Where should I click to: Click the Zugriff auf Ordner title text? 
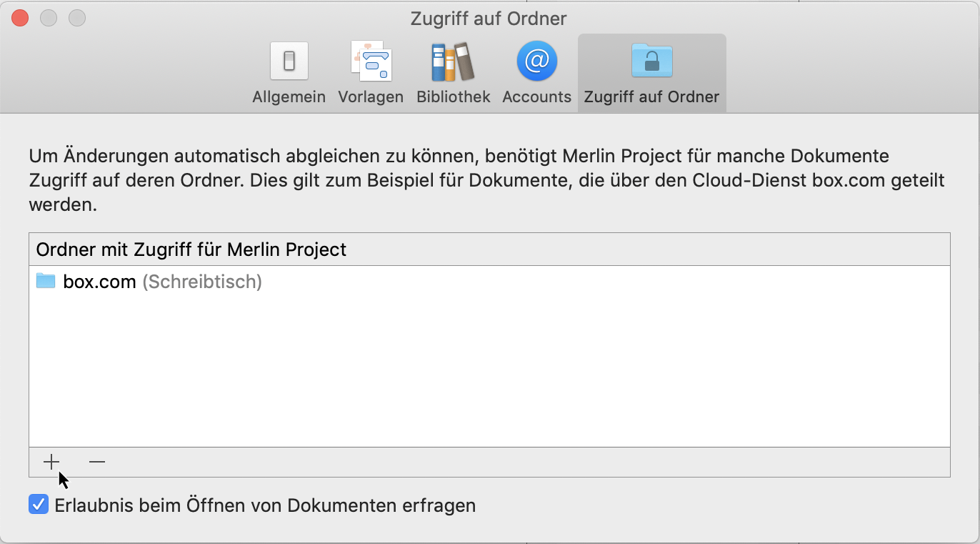point(489,18)
